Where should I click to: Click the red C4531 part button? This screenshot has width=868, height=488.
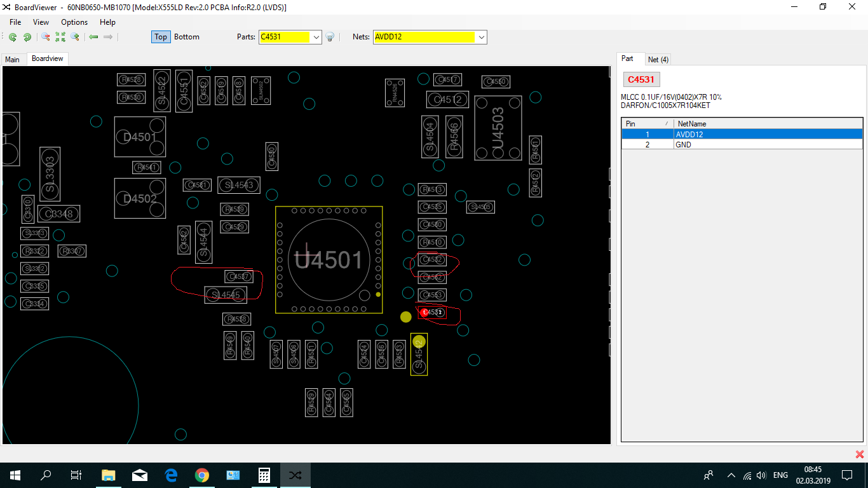point(642,79)
